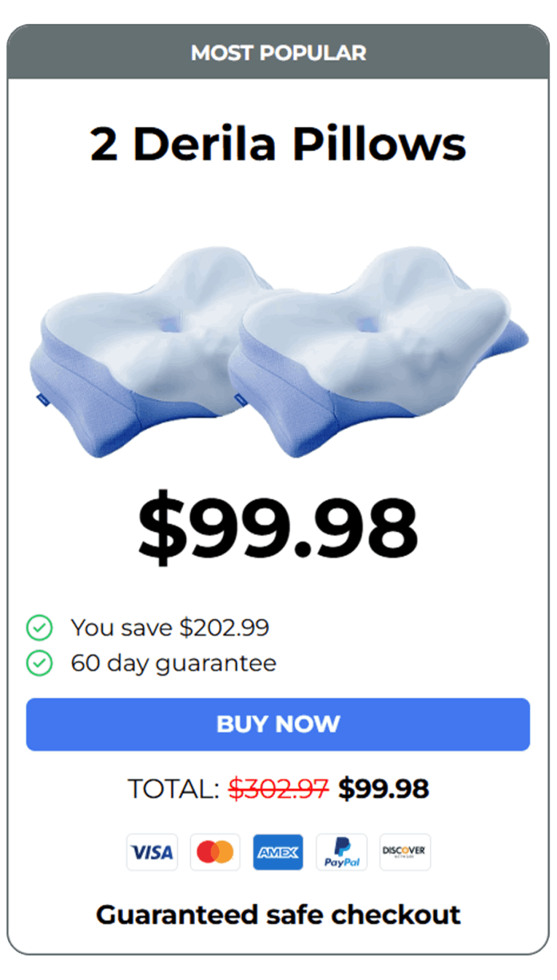Click the You save $202.99 text
This screenshot has width=557, height=980.
170,627
